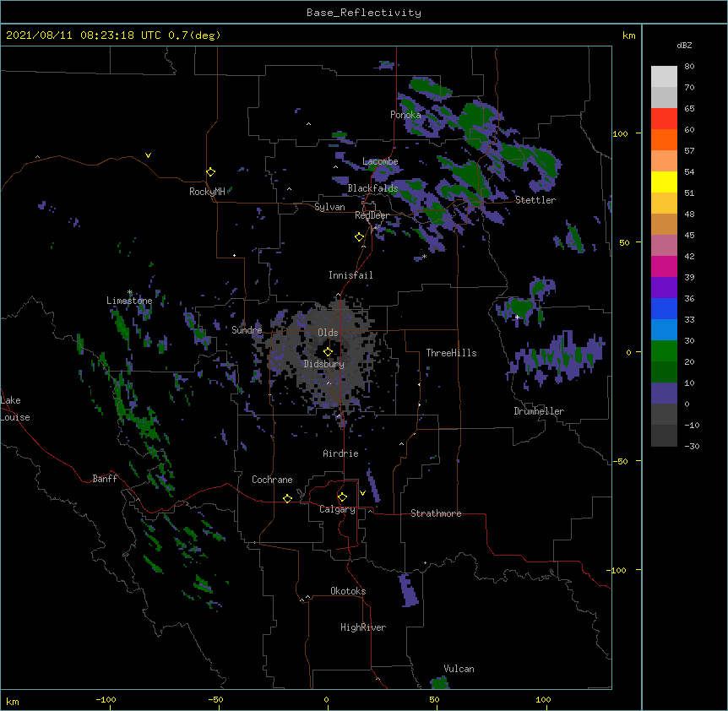Click the Ponoka city label
The width and height of the screenshot is (728, 711).
point(405,115)
